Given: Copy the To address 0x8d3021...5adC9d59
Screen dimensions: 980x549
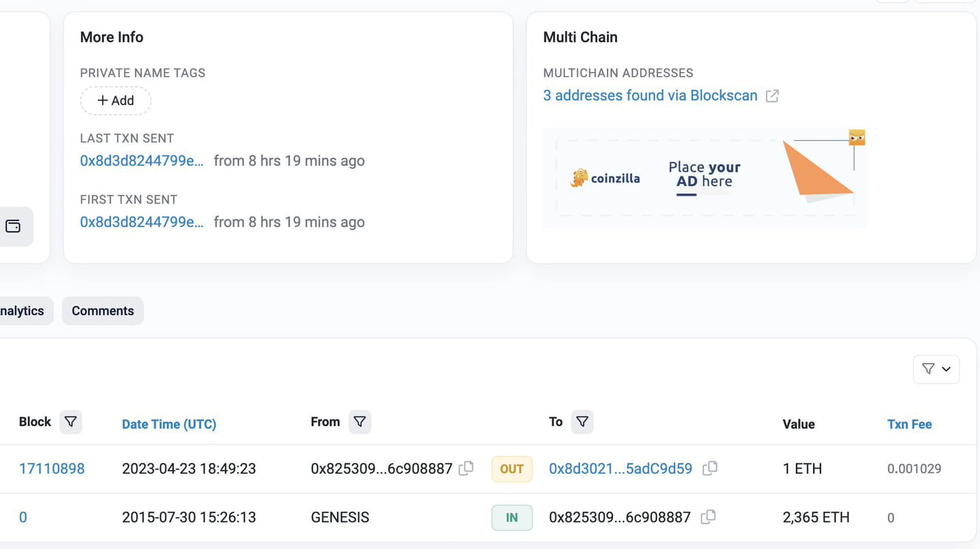Looking at the screenshot, I should pyautogui.click(x=710, y=468).
